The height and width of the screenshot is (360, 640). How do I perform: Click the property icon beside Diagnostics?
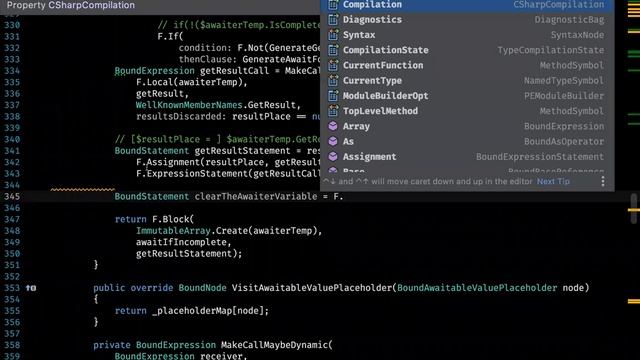(x=333, y=19)
